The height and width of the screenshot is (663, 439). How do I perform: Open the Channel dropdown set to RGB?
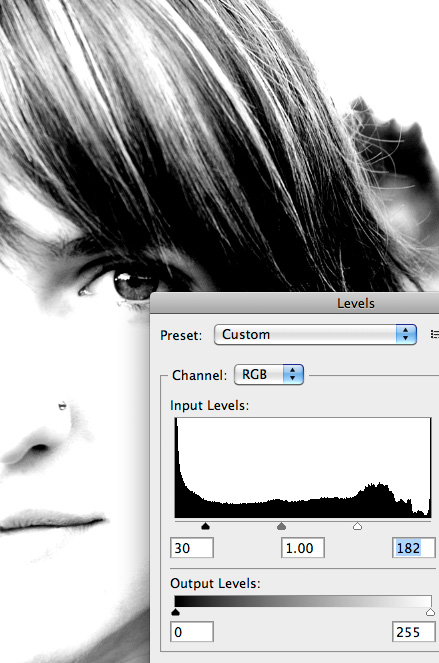pyautogui.click(x=269, y=375)
